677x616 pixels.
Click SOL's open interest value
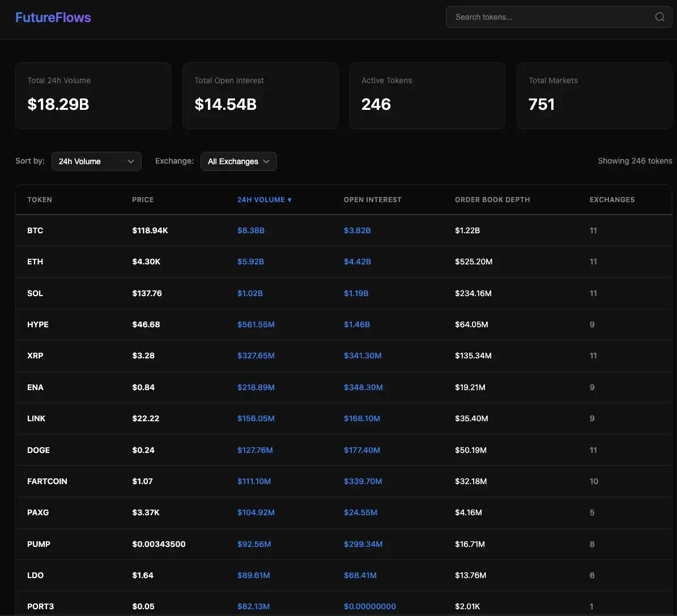357,293
